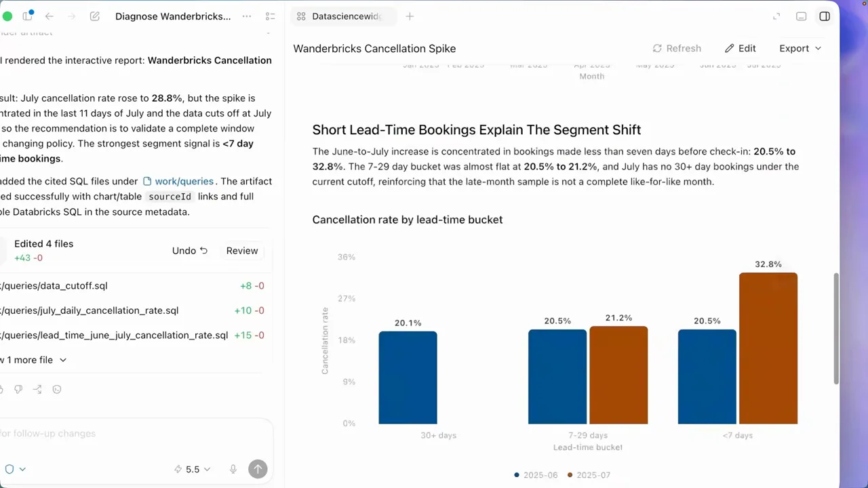Open the 5.5 model selector dropdown
Viewport: 868px width, 488px height.
(x=192, y=469)
